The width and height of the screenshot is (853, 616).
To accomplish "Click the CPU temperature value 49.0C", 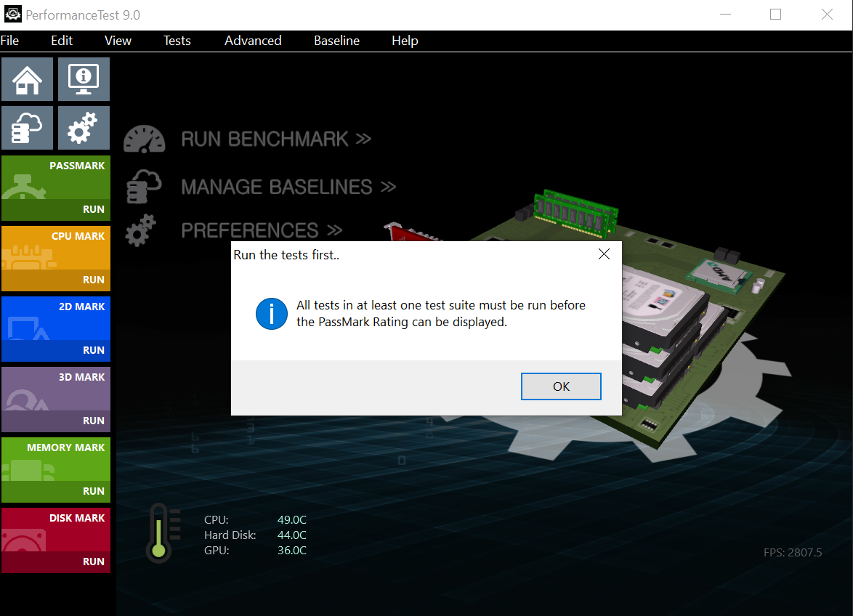I will click(x=291, y=520).
